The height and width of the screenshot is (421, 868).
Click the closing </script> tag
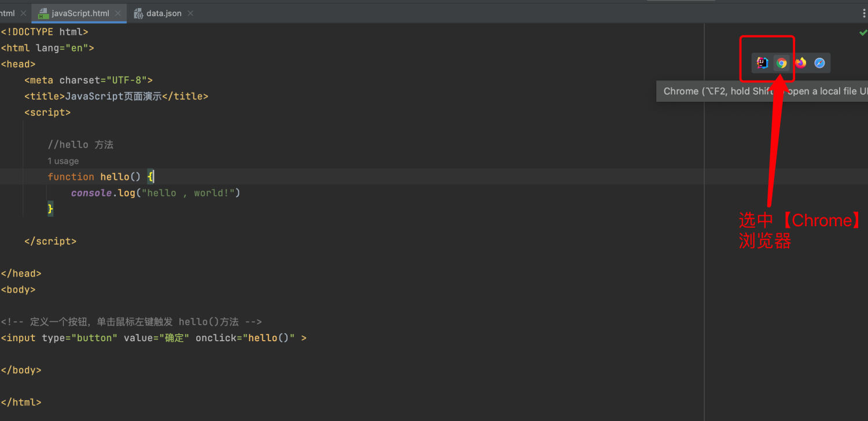coord(50,241)
